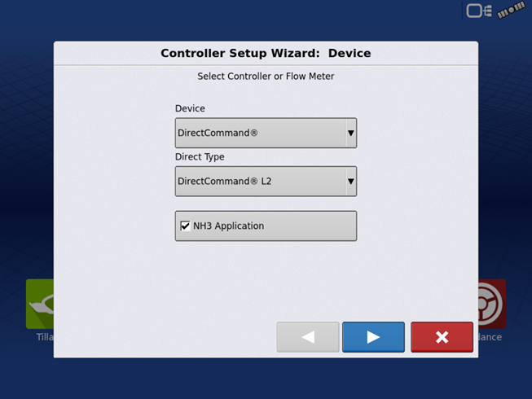Click the Select Controller or Flow Meter text
Screen dimensions: 532x399
click(x=266, y=77)
